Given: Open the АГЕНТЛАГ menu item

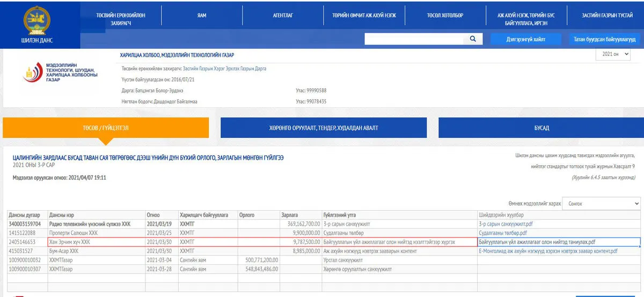Looking at the screenshot, I should click(283, 16).
